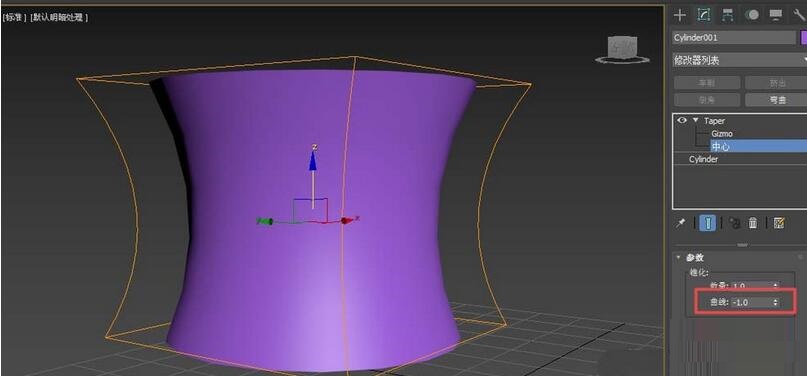Viewport: 807px width, 376px height.
Task: Switch to the Modify panel tab
Action: tap(704, 15)
